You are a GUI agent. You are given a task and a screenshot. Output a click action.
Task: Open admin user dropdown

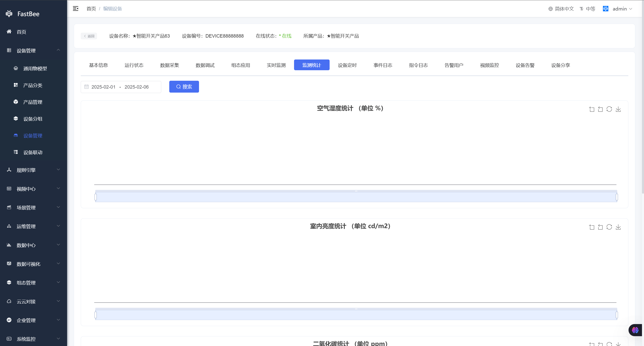[622, 9]
